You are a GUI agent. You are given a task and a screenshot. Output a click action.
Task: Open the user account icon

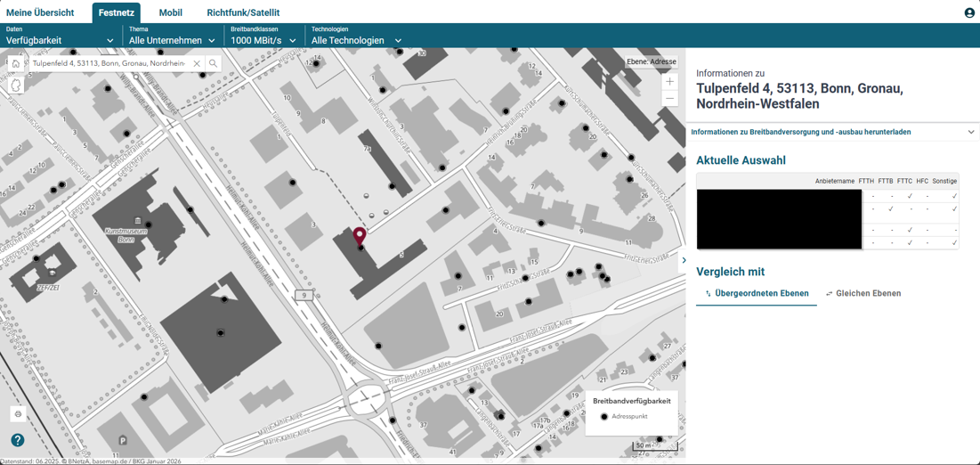(969, 12)
